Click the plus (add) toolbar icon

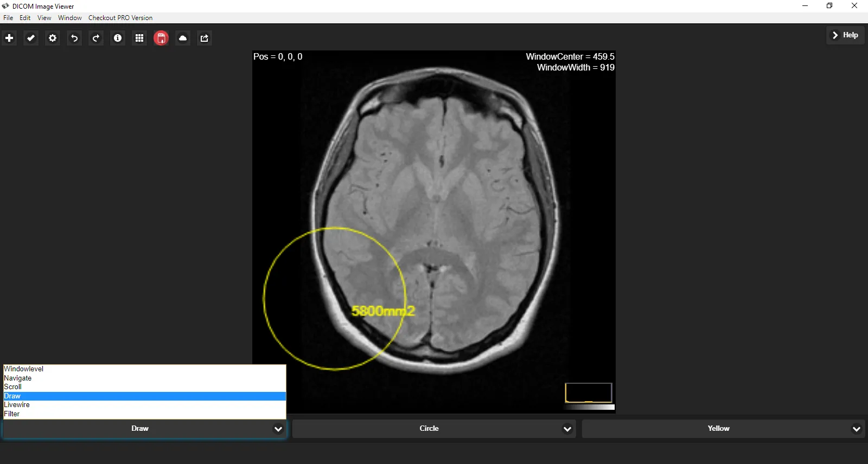tap(9, 38)
